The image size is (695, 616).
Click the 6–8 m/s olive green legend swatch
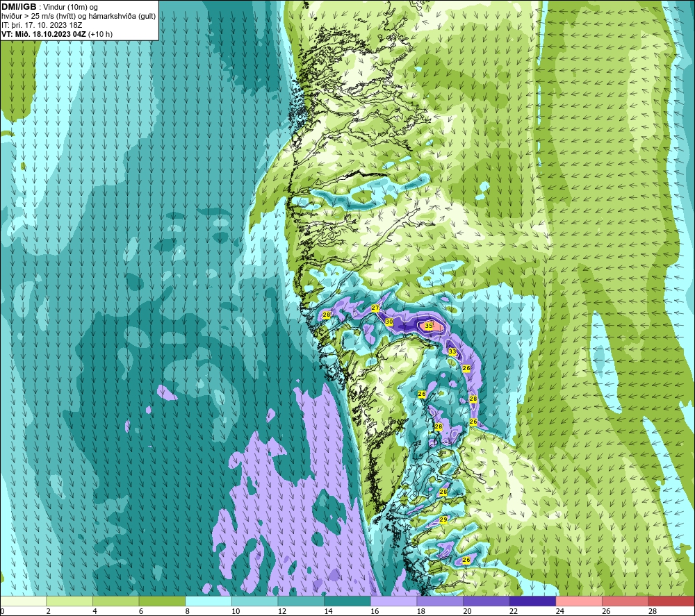pos(162,601)
